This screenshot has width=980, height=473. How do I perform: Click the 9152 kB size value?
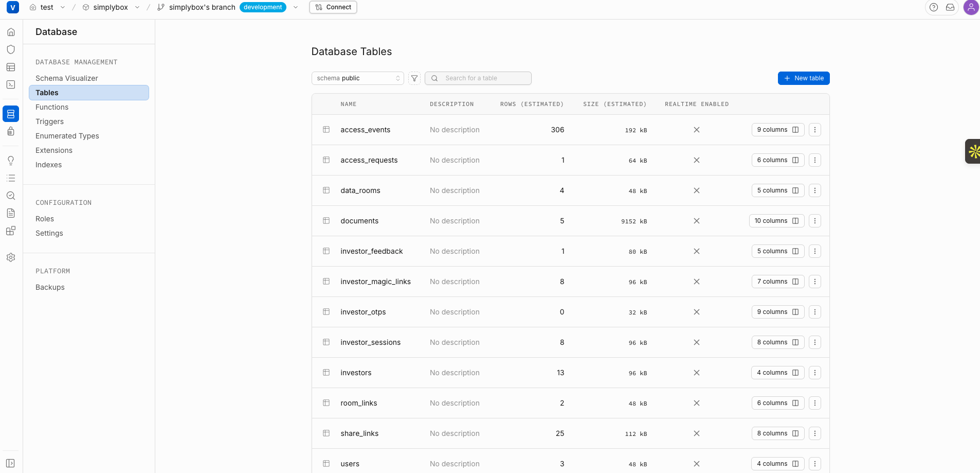634,221
